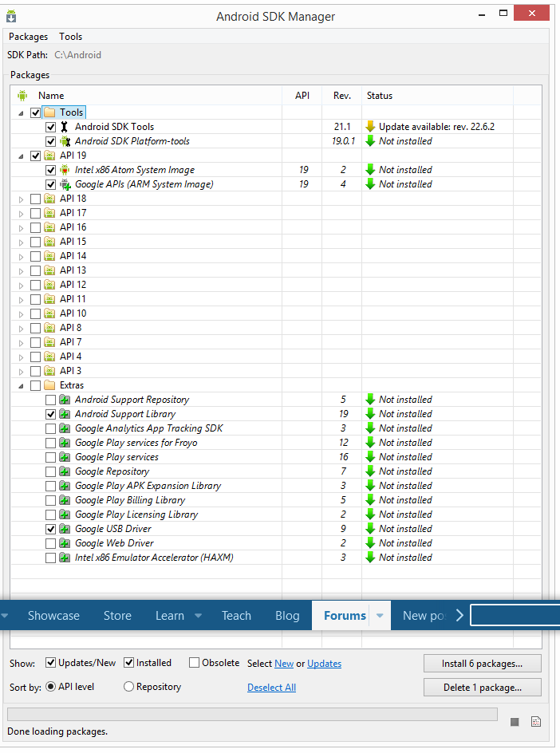The image size is (560, 753).
Task: Open the Tools menu
Action: 71,37
